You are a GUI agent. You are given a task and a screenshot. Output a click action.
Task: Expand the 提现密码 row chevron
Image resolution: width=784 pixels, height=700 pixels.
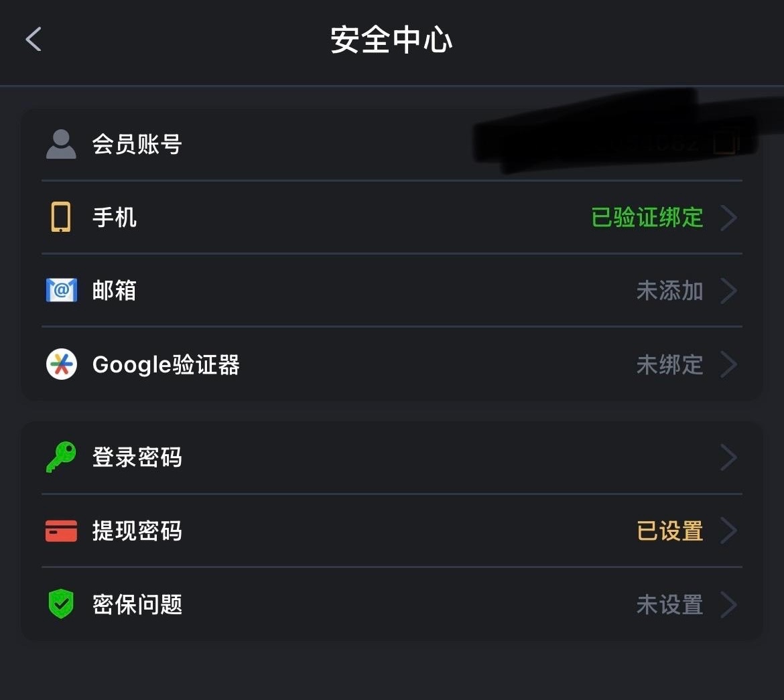(728, 531)
